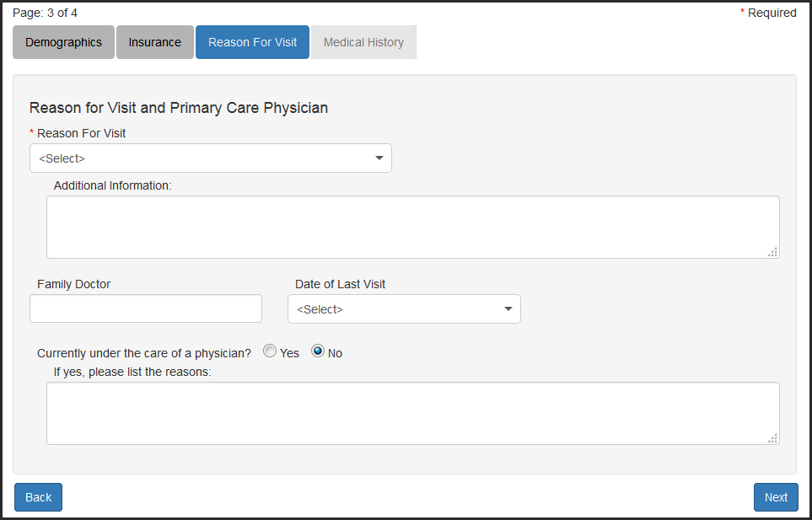Click the 'If yes, please list the reasons' text area
Screen dimensions: 812x520
412,413
